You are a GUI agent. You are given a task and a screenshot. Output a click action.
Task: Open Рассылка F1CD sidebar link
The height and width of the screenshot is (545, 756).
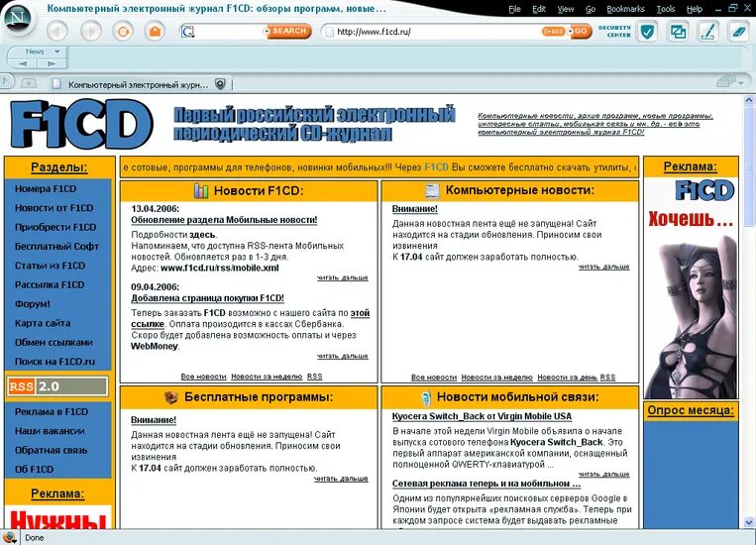click(x=50, y=285)
